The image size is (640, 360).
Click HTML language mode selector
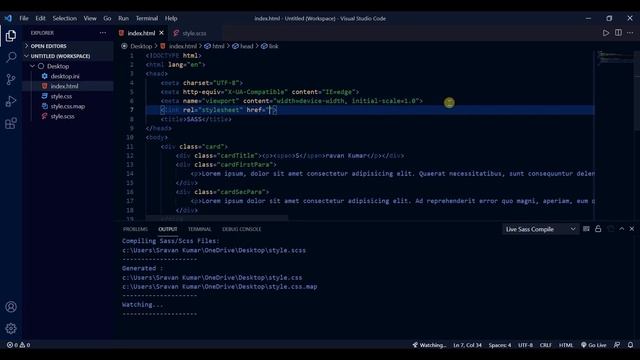pos(566,345)
